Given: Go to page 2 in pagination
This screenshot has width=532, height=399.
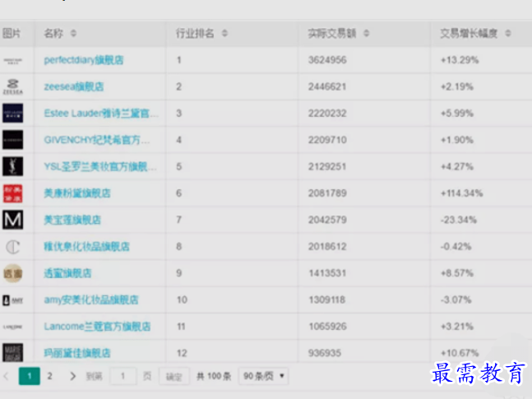Looking at the screenshot, I should point(50,376).
